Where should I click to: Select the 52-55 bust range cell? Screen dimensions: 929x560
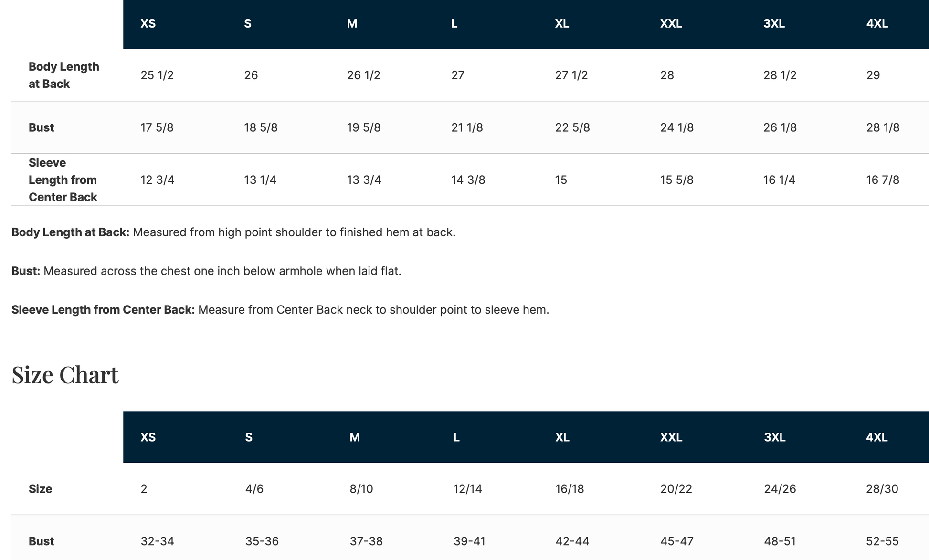click(882, 541)
